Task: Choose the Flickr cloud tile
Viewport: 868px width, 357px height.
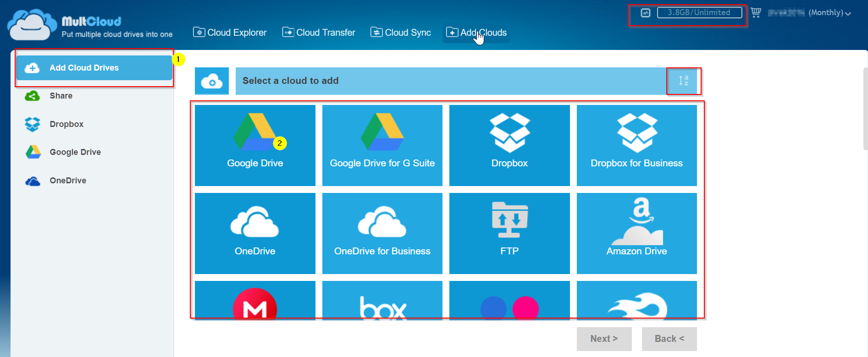Action: [509, 301]
